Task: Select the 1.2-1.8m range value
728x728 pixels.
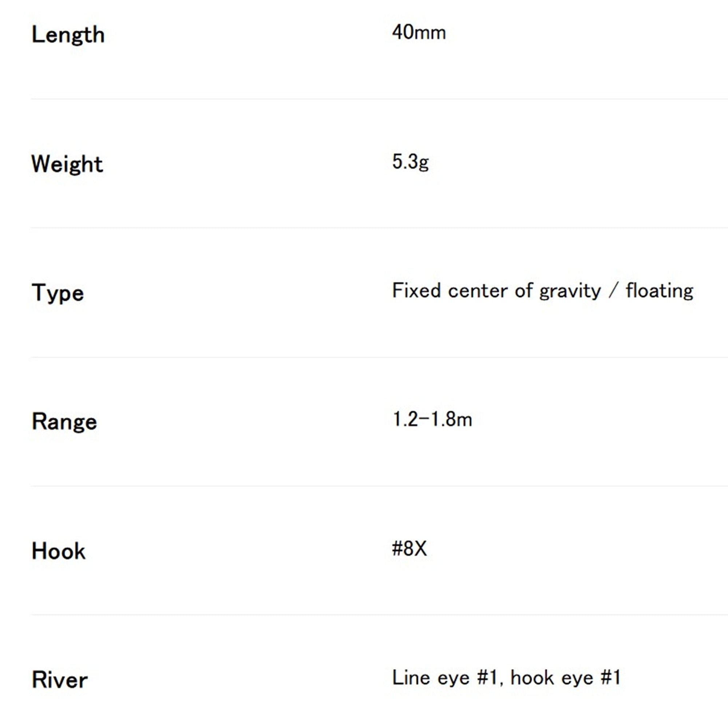Action: click(x=432, y=419)
